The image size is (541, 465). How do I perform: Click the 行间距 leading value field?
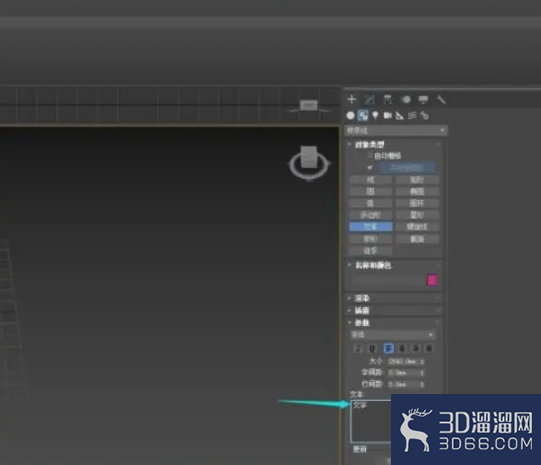tap(403, 384)
